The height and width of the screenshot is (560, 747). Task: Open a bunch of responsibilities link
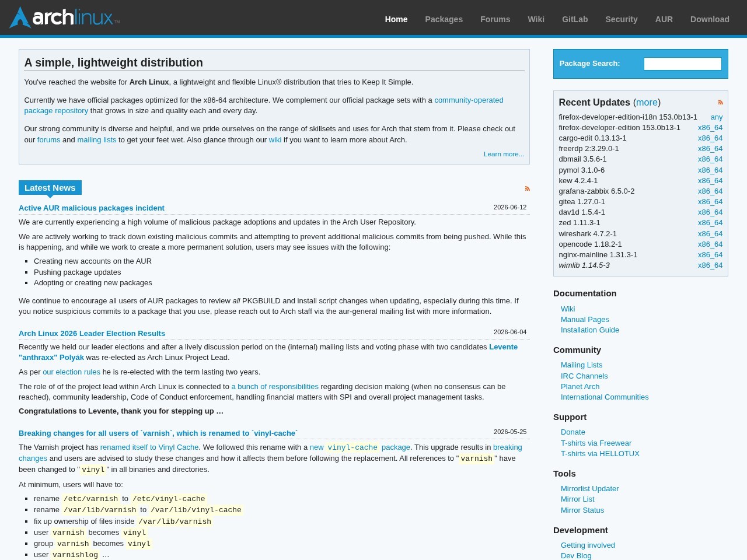tap(275, 387)
